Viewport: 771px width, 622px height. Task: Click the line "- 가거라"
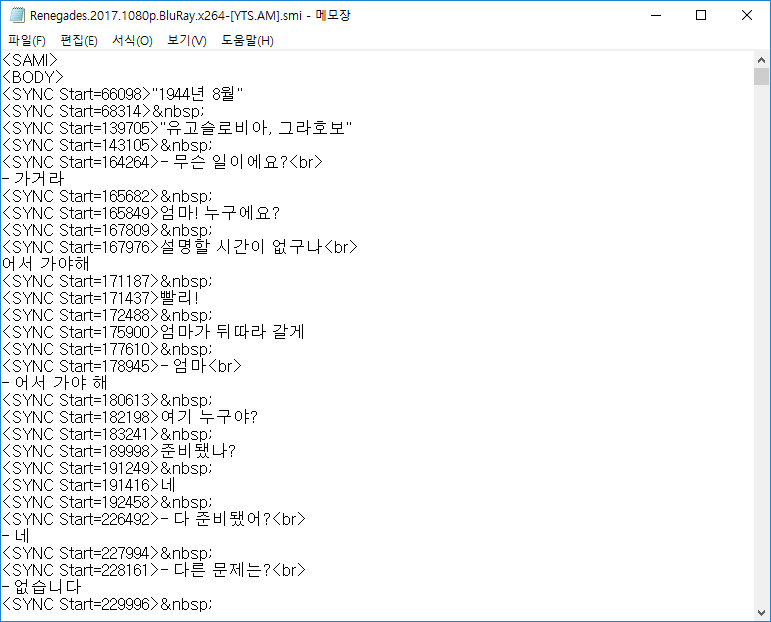click(33, 179)
